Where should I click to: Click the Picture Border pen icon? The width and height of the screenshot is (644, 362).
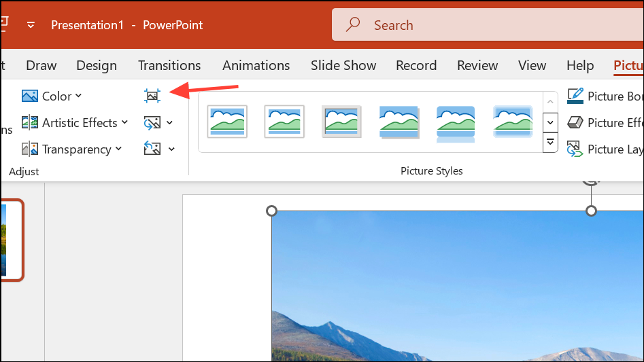575,96
